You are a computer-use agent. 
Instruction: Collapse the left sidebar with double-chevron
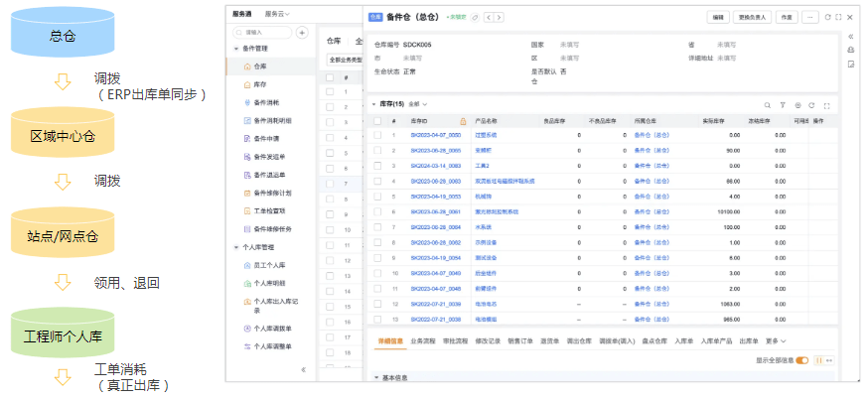pos(303,369)
